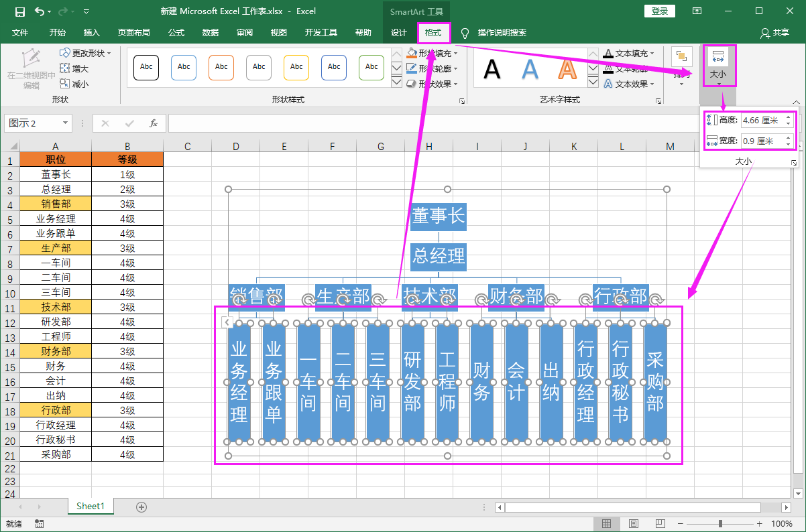
Task: Open the 插入 ribbon tab
Action: tap(92, 33)
